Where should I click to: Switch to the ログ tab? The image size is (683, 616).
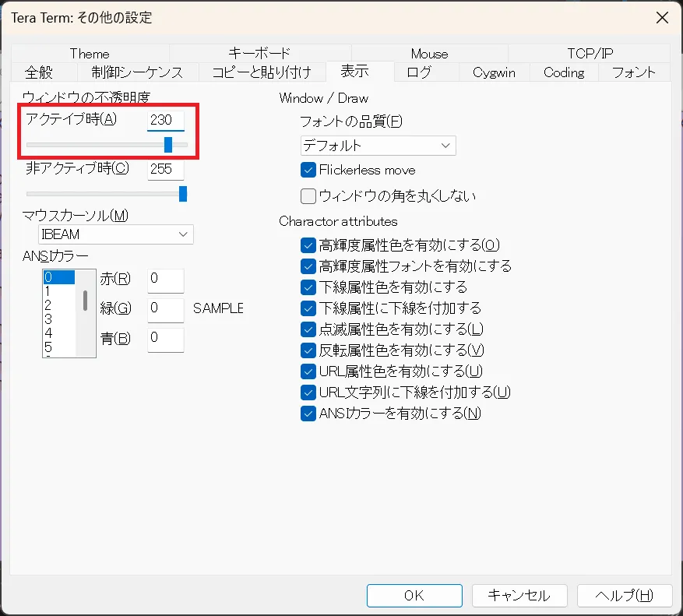423,72
